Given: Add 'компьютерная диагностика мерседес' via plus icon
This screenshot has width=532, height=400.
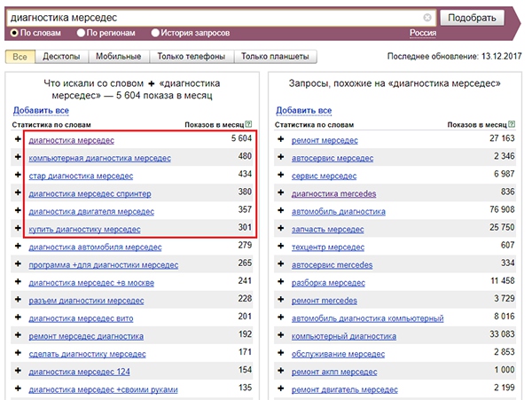Looking at the screenshot, I should (18, 157).
